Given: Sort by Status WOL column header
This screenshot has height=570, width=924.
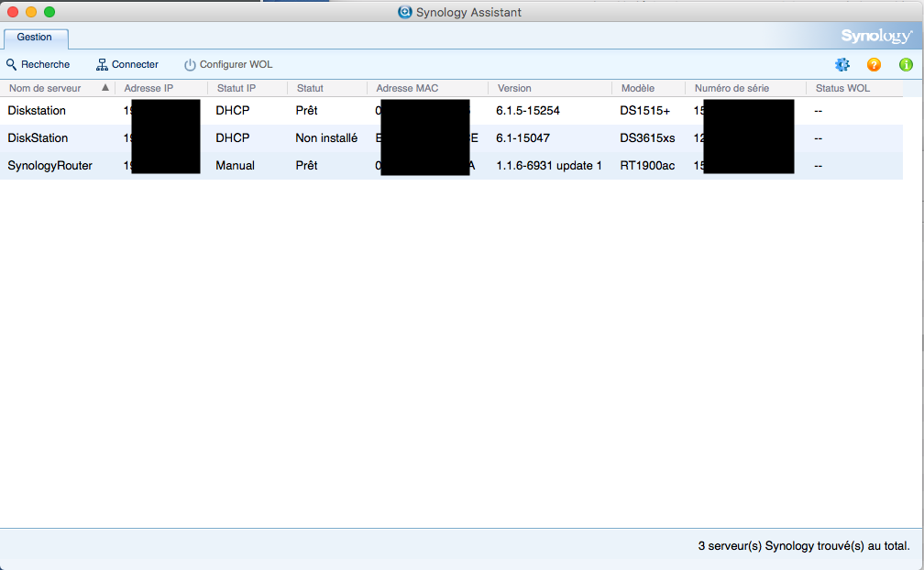Looking at the screenshot, I should (x=842, y=88).
